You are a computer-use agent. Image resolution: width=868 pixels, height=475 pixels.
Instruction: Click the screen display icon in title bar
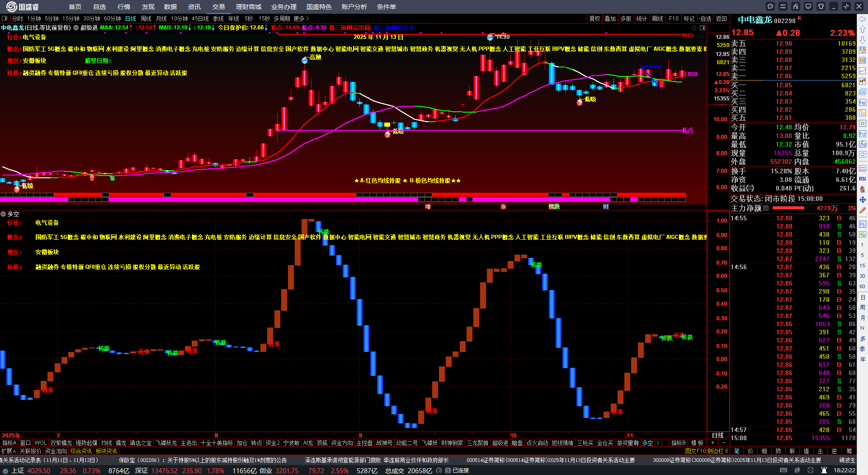pyautogui.click(x=808, y=6)
